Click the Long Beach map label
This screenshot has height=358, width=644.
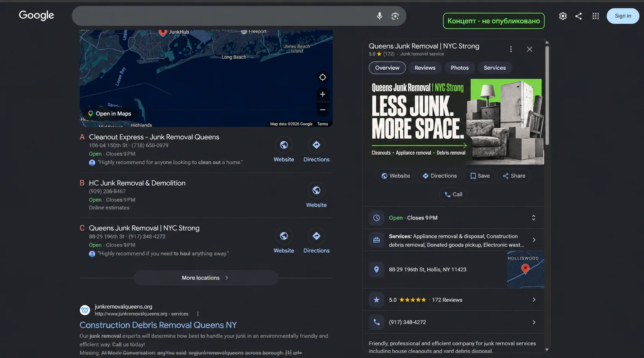(234, 57)
